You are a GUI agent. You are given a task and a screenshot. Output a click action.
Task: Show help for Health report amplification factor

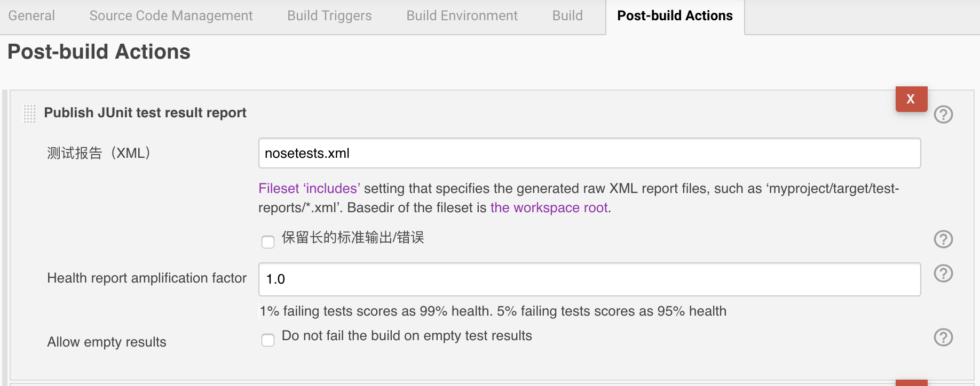tap(943, 274)
